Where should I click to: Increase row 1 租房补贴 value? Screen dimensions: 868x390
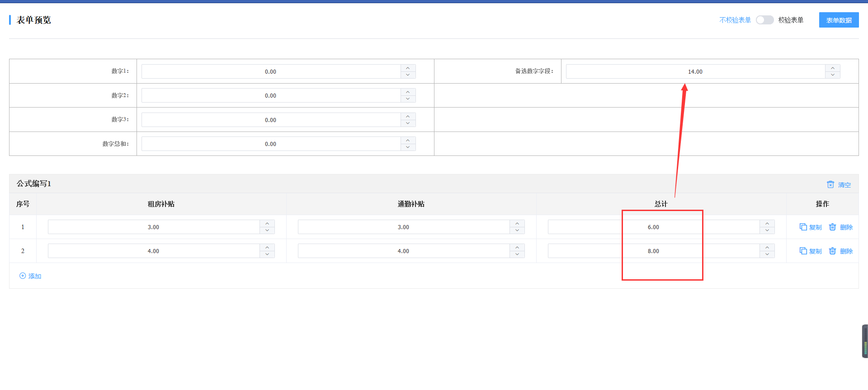tap(267, 223)
